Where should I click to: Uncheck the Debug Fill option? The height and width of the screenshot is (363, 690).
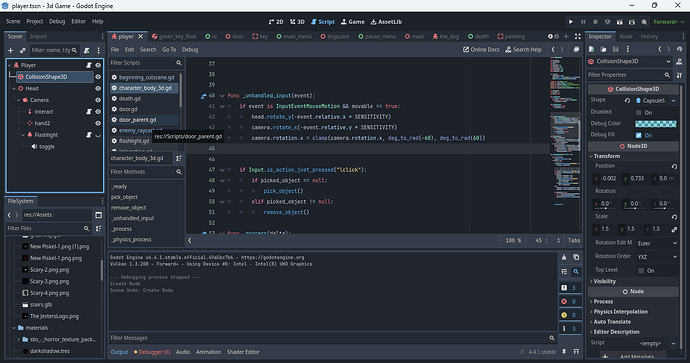(x=639, y=135)
